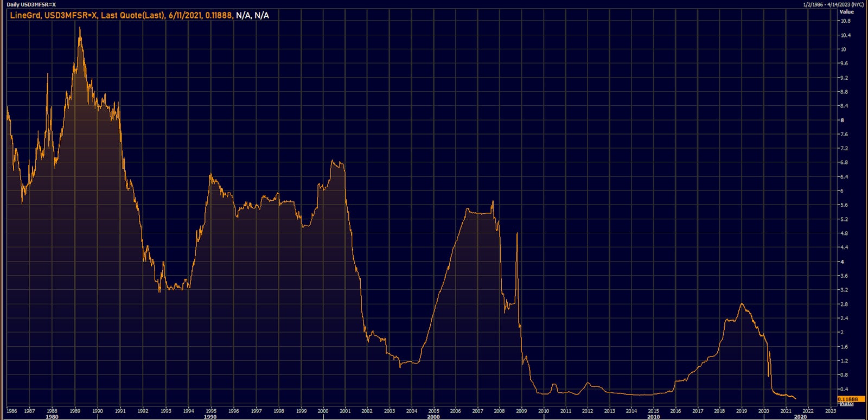868x420 pixels.
Task: Click the 10.4 value axis label
Action: tap(845, 35)
